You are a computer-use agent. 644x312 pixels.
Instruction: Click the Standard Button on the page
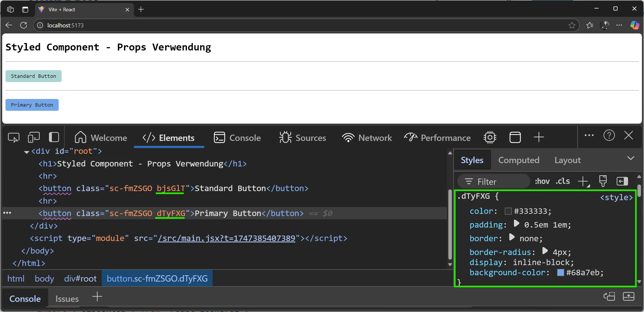tap(33, 76)
